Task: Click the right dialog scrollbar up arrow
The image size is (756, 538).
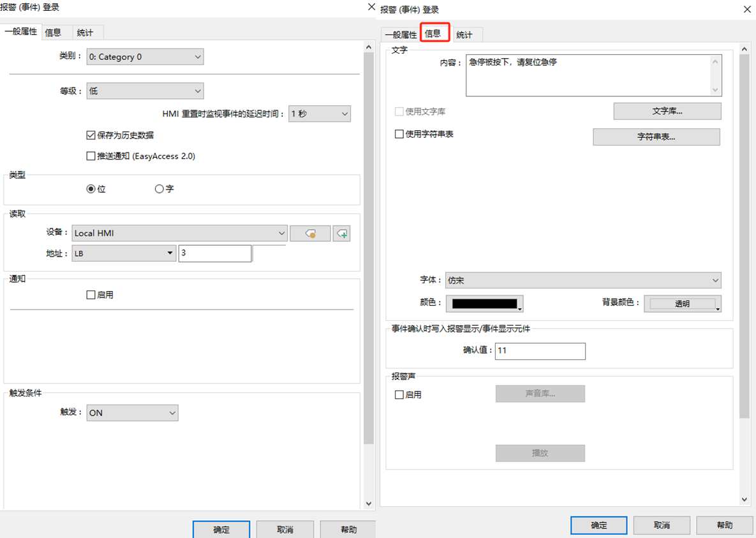Action: (745, 49)
